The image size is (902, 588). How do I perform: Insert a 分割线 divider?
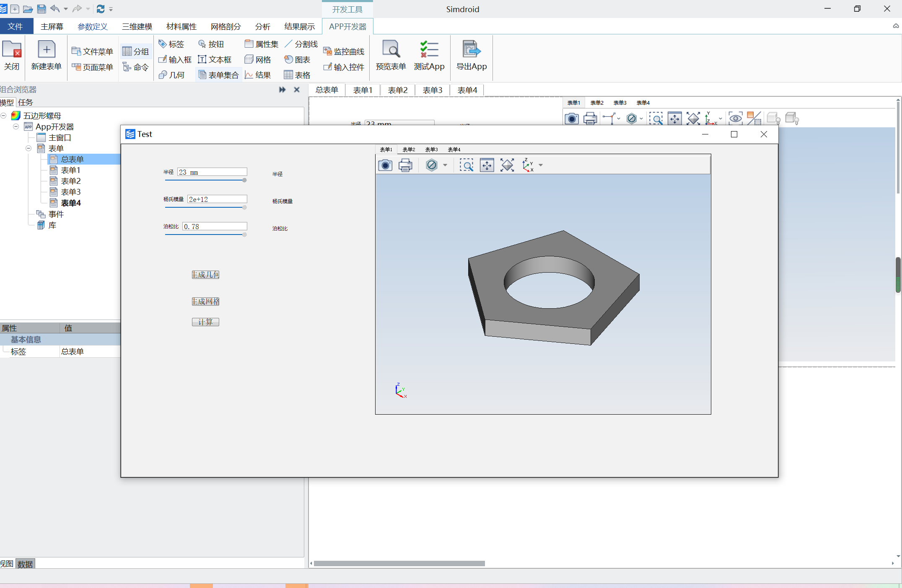click(x=301, y=44)
